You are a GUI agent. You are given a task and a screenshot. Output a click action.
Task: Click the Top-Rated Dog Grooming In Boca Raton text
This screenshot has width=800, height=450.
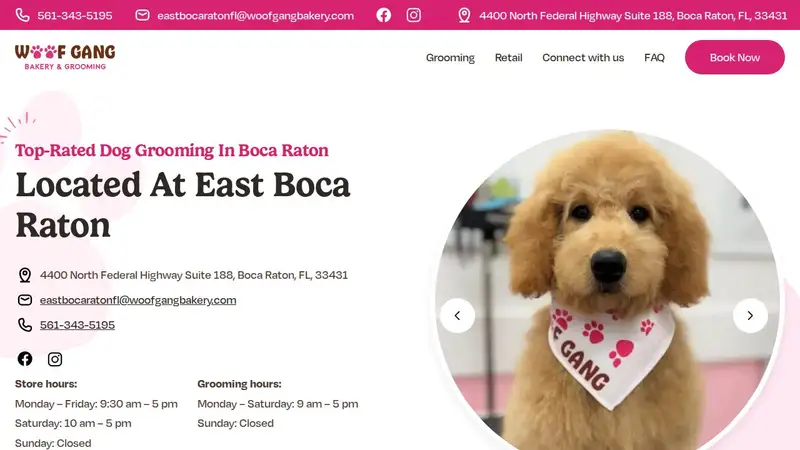171,151
